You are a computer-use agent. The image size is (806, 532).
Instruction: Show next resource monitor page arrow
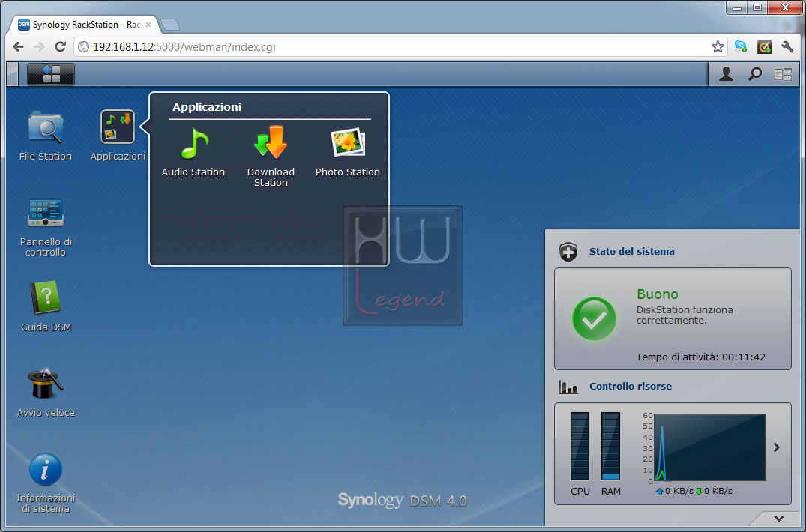[777, 447]
